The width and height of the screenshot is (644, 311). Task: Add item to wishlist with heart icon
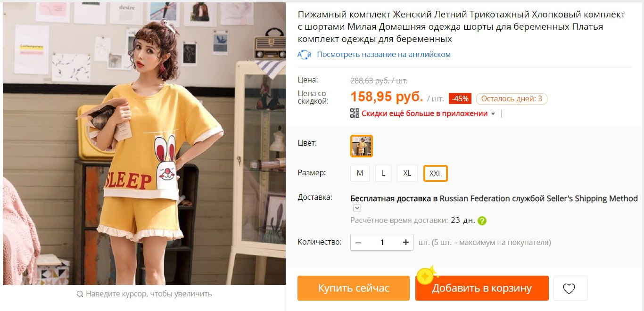click(569, 288)
